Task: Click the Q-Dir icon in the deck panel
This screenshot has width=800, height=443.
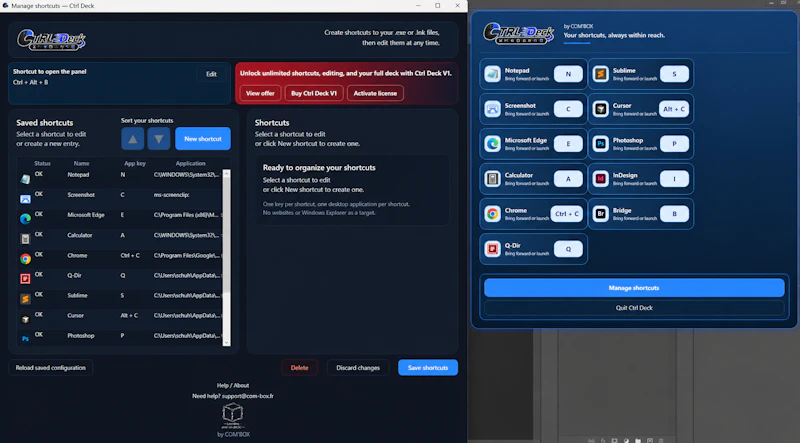Action: [x=492, y=249]
